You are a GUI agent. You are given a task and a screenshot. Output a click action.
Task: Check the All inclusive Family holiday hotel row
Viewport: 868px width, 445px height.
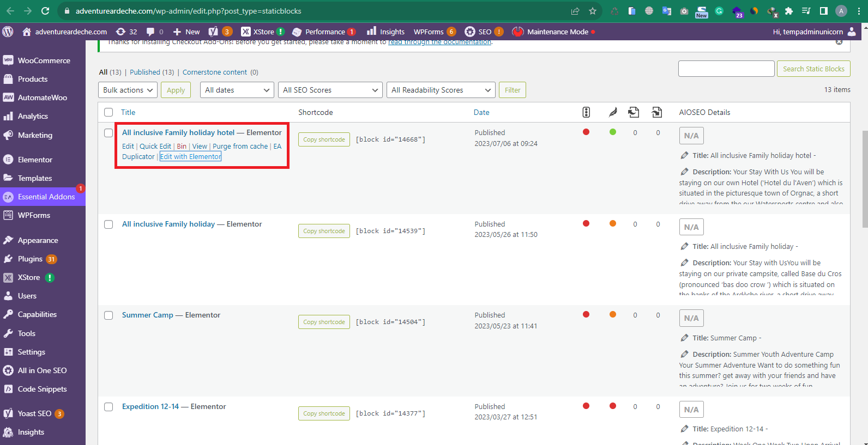tap(108, 133)
